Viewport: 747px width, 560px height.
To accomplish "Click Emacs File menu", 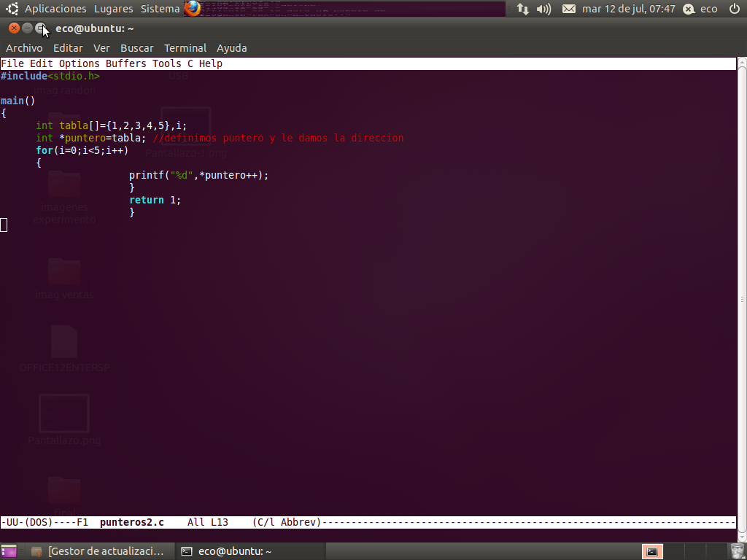I will [12, 63].
